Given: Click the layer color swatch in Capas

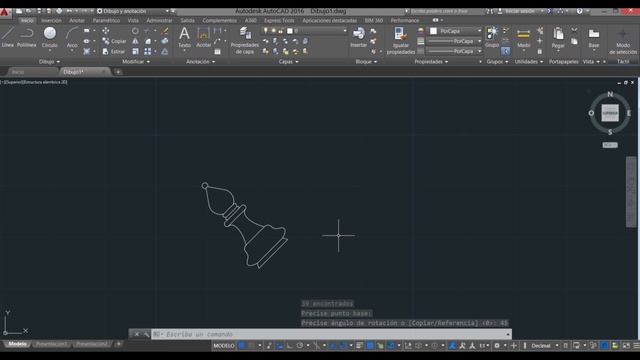Looking at the screenshot, I should (x=290, y=31).
